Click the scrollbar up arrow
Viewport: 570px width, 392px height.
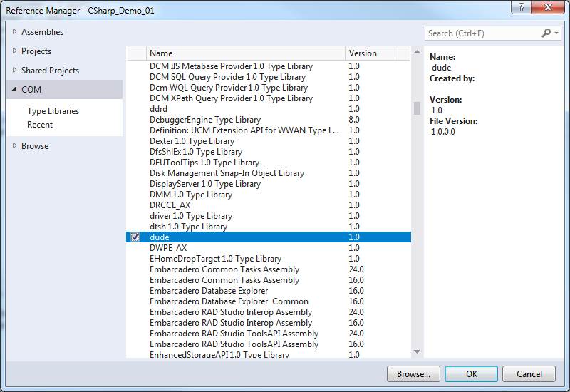417,52
